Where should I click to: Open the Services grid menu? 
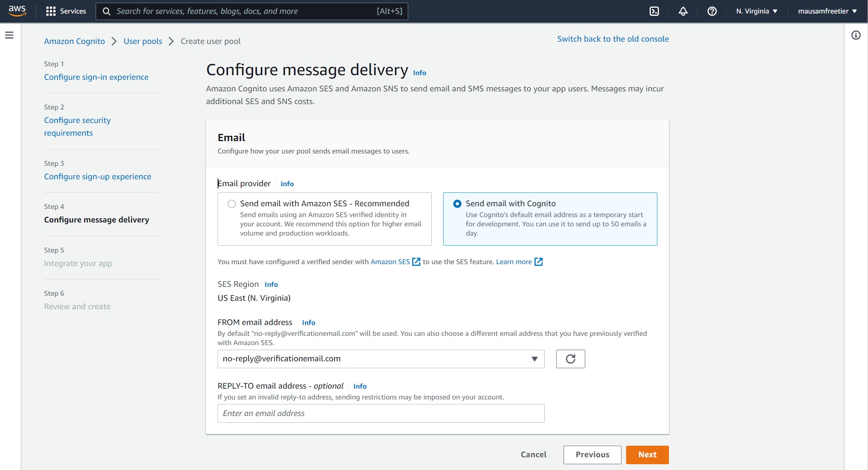point(66,11)
